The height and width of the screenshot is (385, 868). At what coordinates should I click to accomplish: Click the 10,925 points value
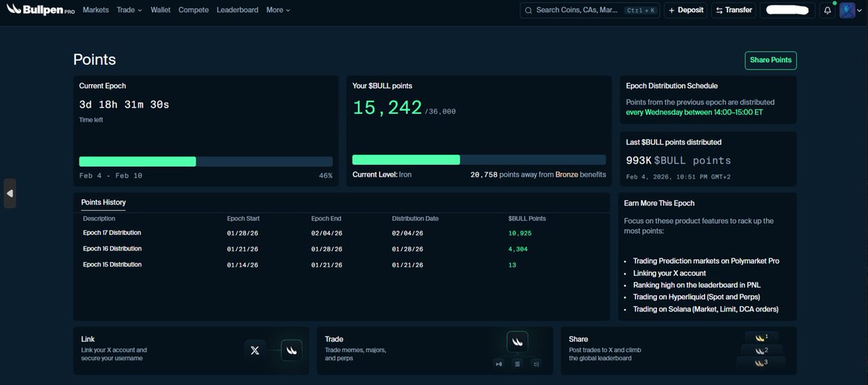point(520,233)
